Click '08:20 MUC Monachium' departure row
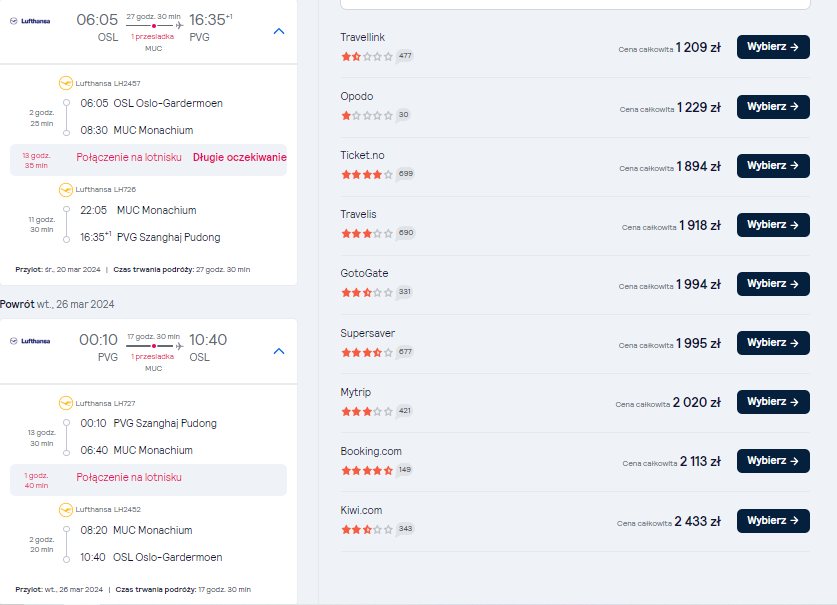 click(136, 530)
